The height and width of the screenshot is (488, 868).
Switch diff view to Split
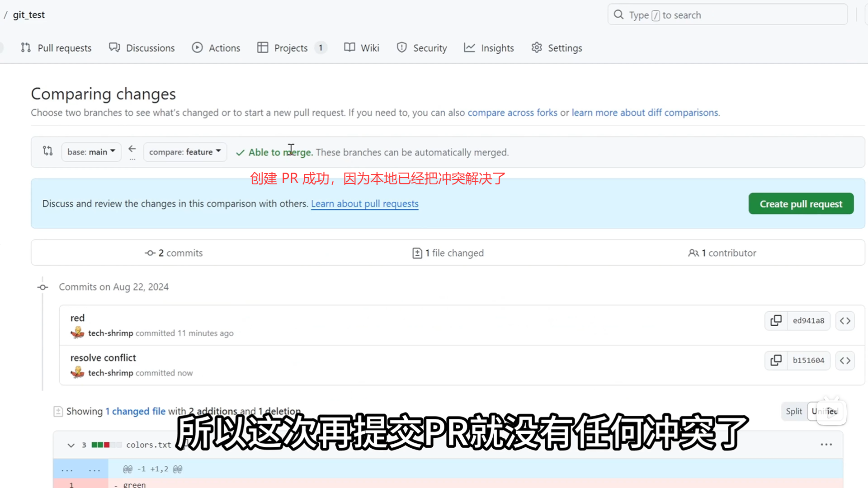click(793, 411)
